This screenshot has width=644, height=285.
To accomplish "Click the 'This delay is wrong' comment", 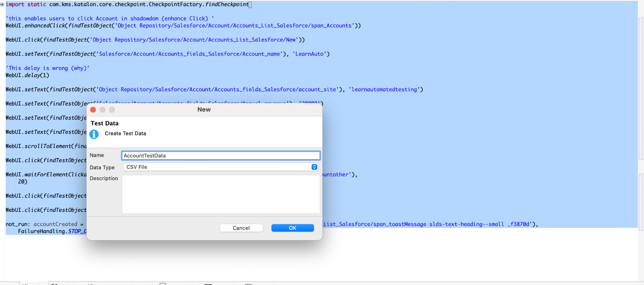I will tap(47, 68).
